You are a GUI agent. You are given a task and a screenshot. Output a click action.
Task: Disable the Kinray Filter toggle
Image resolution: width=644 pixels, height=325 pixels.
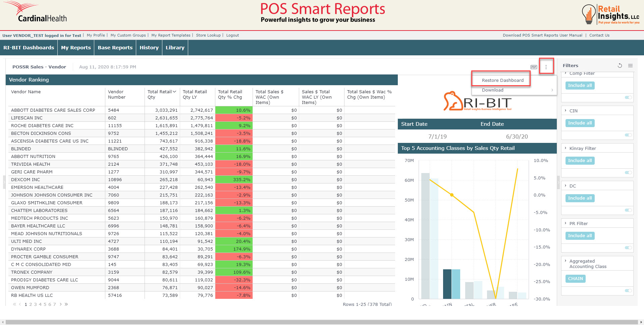tap(628, 172)
